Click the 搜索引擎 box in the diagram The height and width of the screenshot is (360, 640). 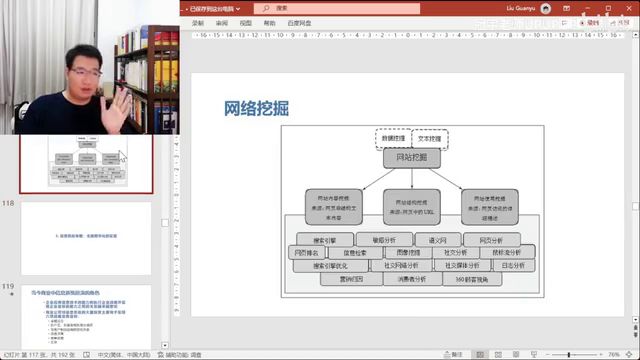325,240
